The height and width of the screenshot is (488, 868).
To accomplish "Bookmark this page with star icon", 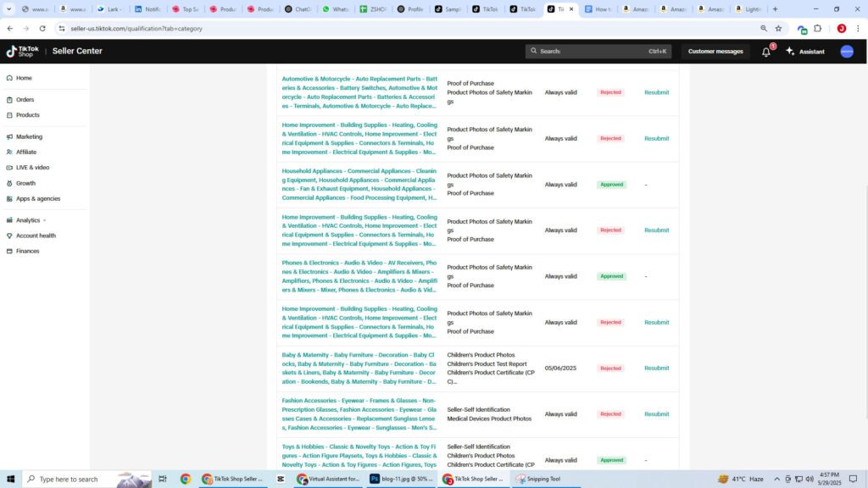I will (778, 28).
